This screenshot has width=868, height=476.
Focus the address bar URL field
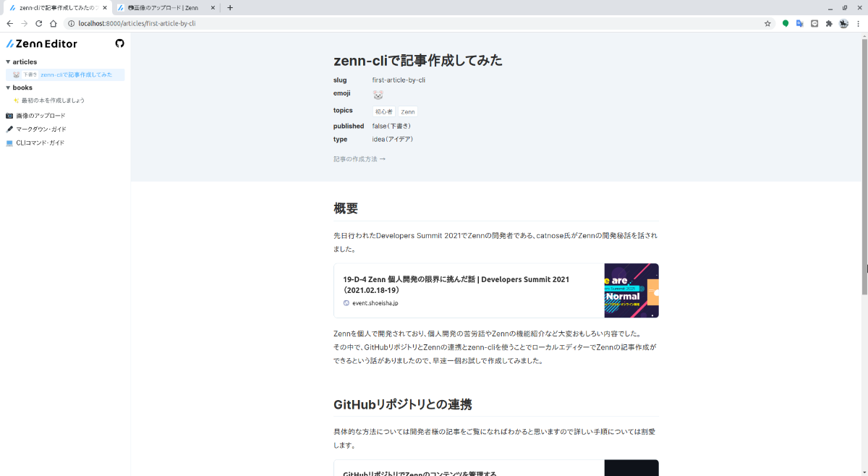(420, 23)
